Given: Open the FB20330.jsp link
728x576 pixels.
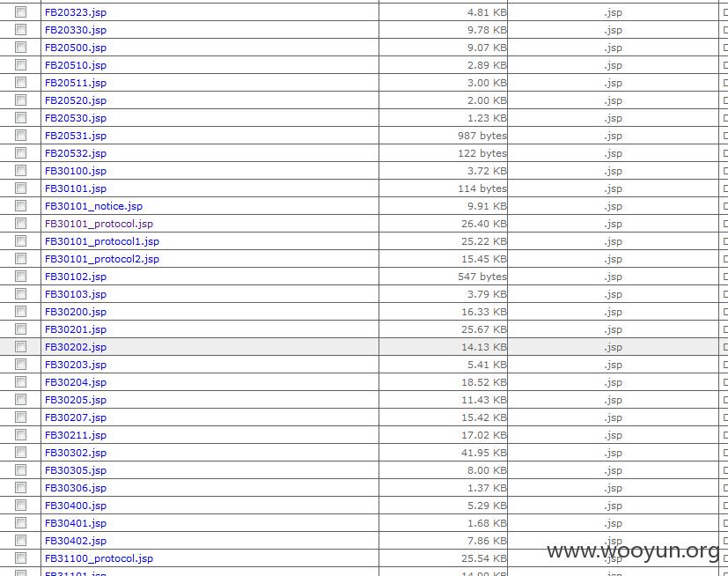Looking at the screenshot, I should point(76,30).
